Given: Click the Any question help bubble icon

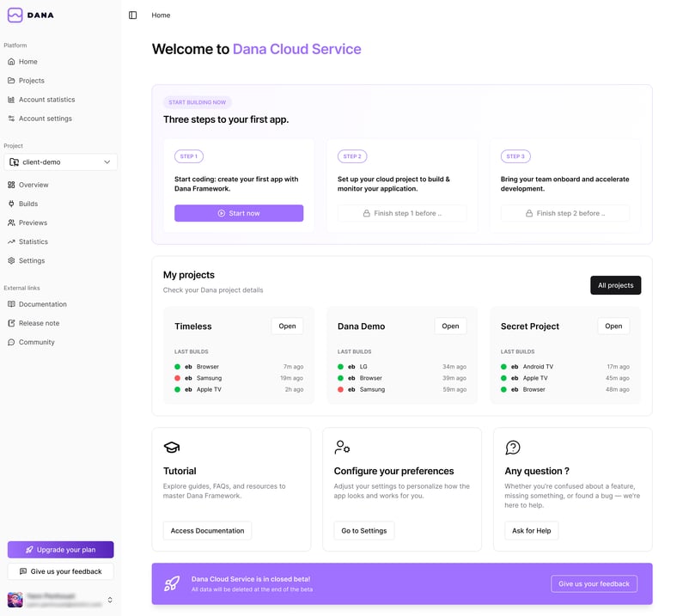Looking at the screenshot, I should click(513, 448).
